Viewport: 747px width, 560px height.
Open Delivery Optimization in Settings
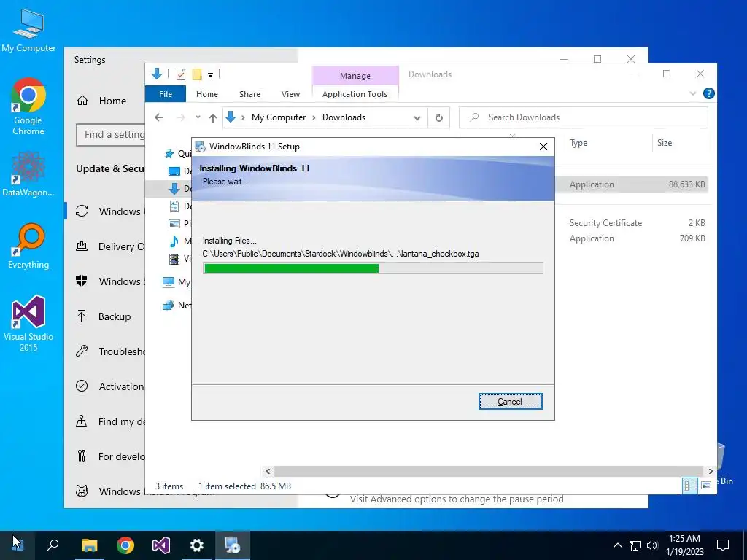[106, 246]
